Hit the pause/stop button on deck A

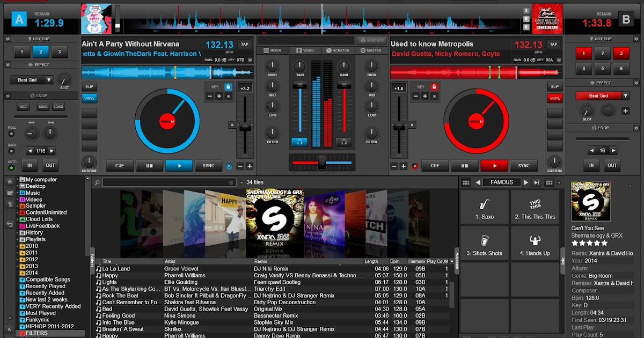[149, 166]
